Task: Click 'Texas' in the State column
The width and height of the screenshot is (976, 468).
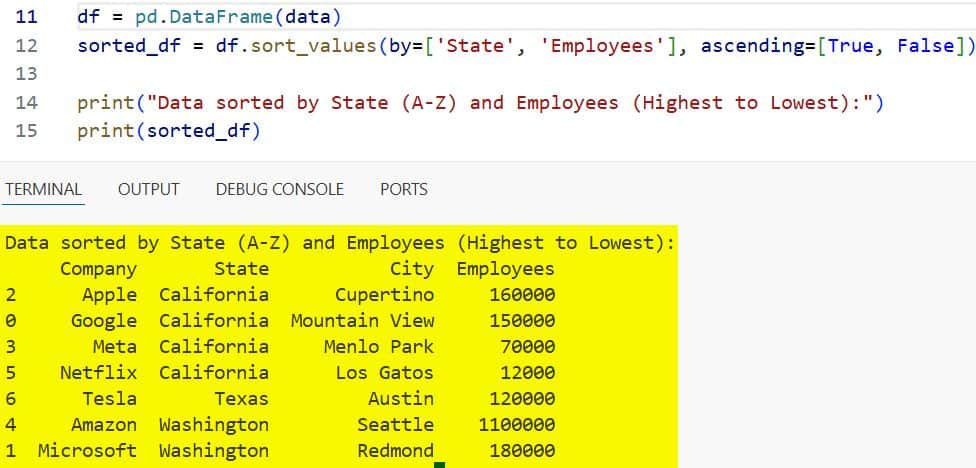Action: coord(242,398)
